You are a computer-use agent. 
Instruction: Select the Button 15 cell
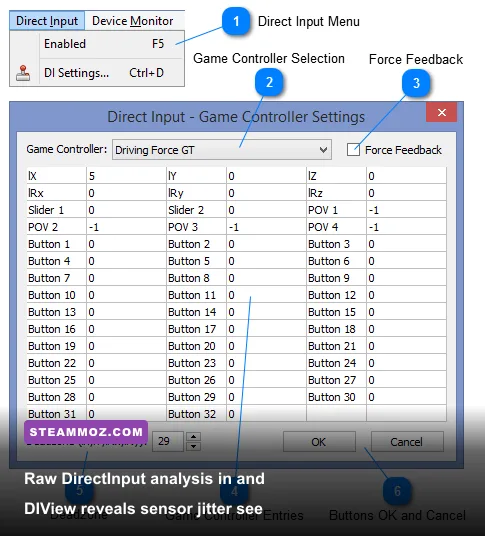click(336, 312)
